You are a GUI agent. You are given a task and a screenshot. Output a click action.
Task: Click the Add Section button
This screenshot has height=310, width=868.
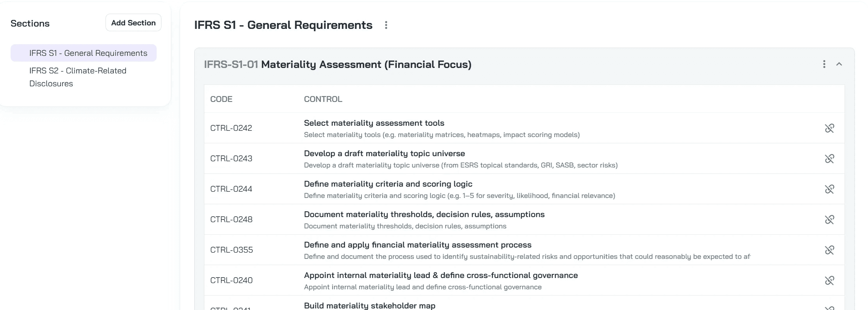tap(133, 23)
